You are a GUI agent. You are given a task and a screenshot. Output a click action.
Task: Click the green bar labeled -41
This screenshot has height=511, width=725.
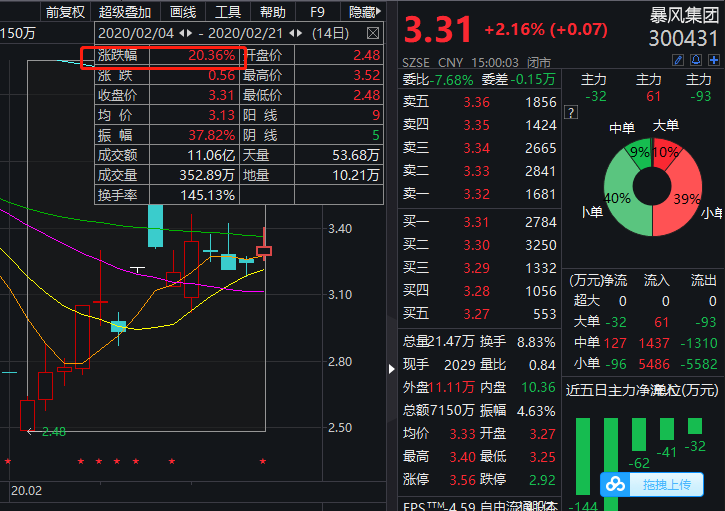[x=667, y=429]
